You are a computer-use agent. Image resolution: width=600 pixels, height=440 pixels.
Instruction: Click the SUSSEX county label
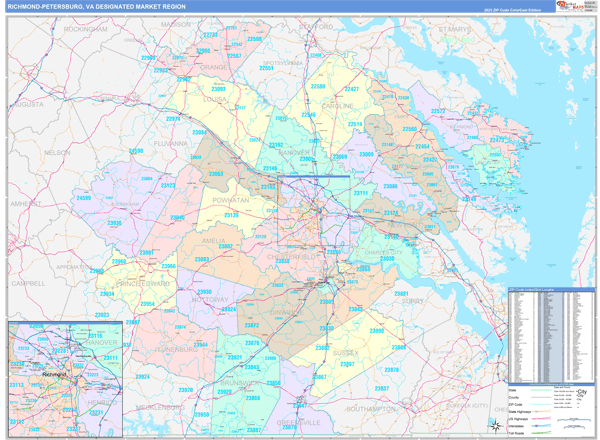346,353
